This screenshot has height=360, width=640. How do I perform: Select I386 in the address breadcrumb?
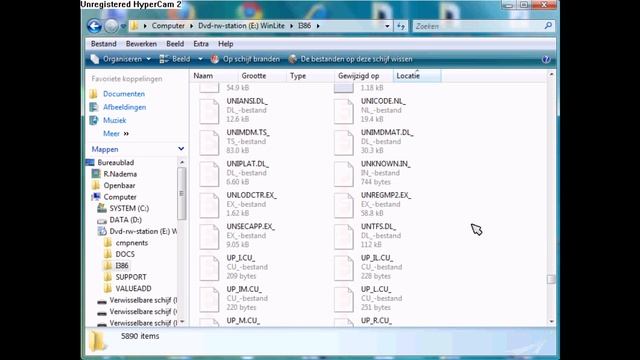304,26
